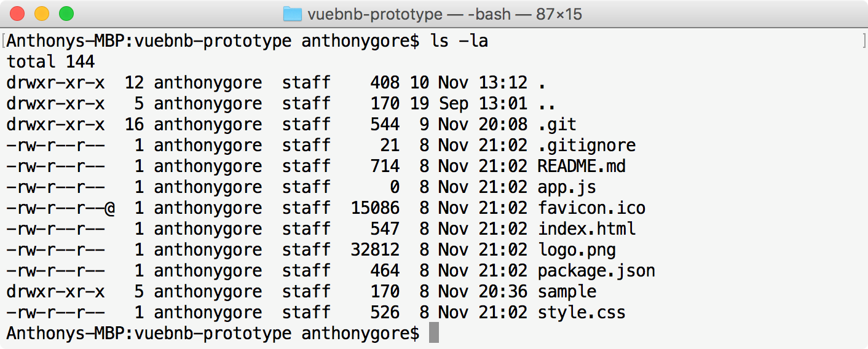Click the file size 526 in style.css row
Screen dimensions: 868x349
pos(385,312)
